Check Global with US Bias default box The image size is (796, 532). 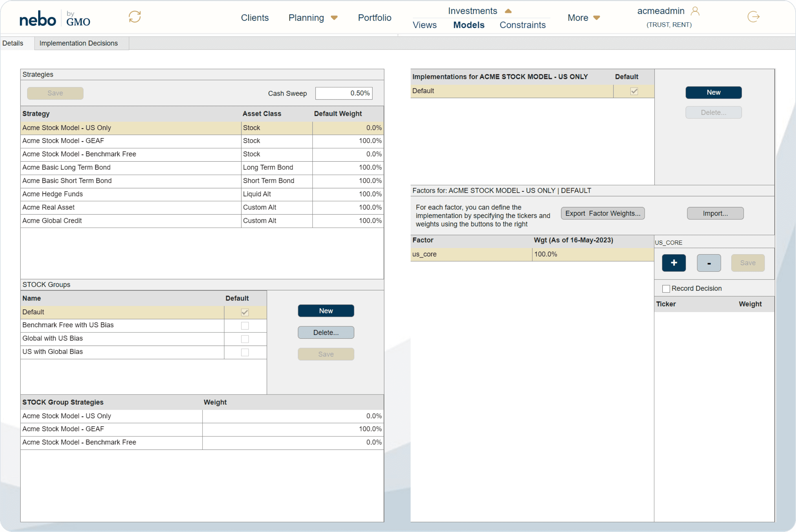[245, 339]
